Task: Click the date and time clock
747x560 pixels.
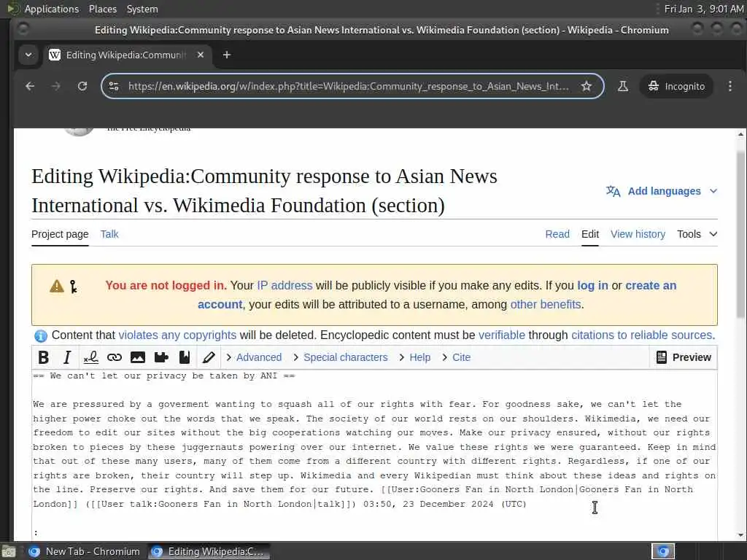Action: pos(704,9)
